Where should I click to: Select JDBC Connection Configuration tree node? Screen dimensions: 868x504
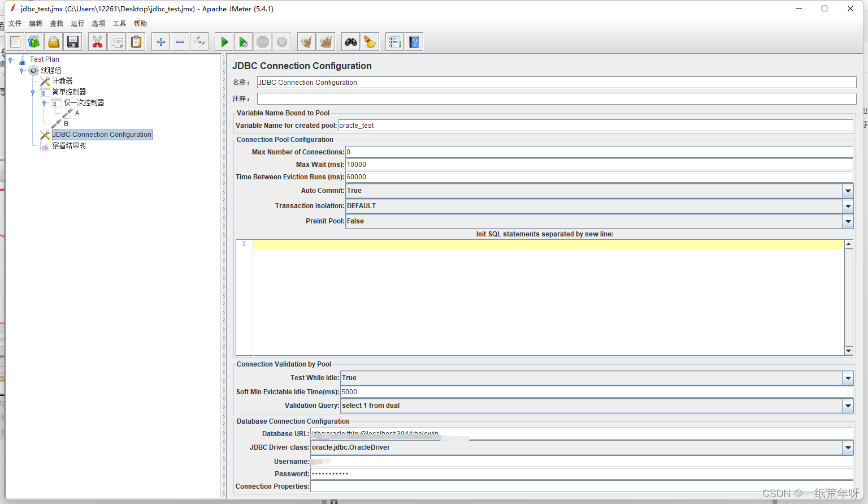click(102, 135)
